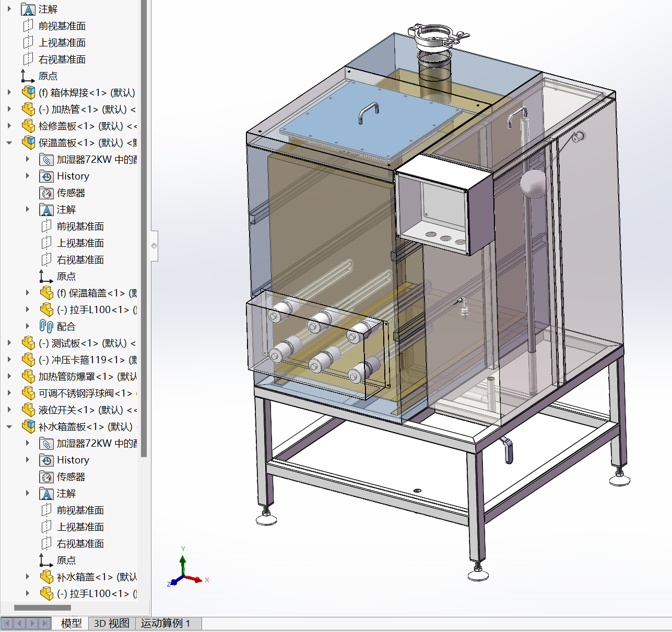Viewport: 672px width, 632px height.
Task: Open the 运动算例 1 tab
Action: (166, 623)
